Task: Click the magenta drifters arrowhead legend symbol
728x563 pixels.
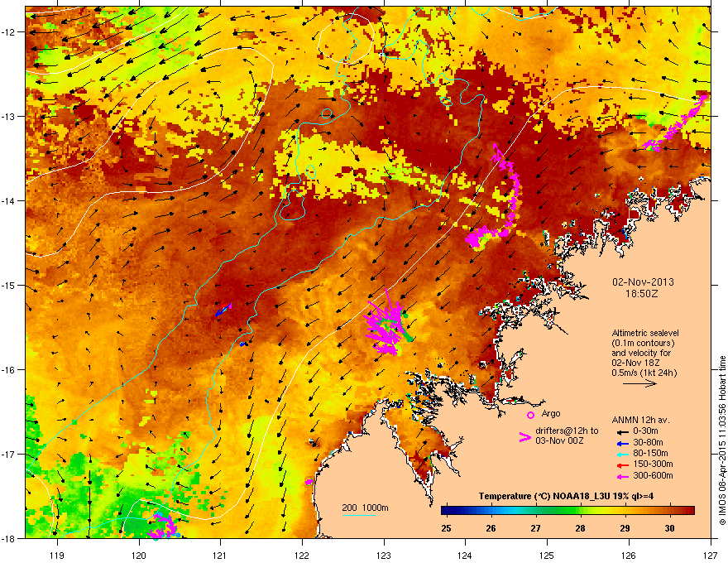Action: tap(524, 437)
